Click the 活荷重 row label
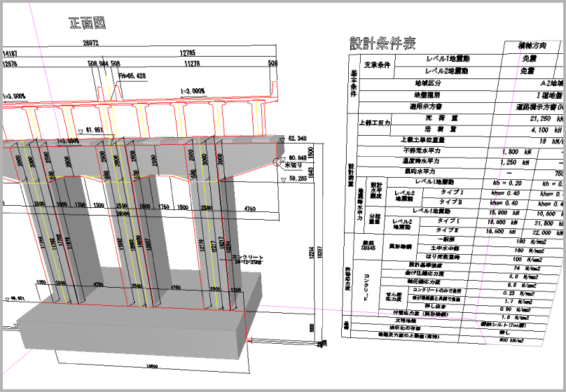Image resolution: width=566 pixels, height=392 pixels. (x=441, y=129)
